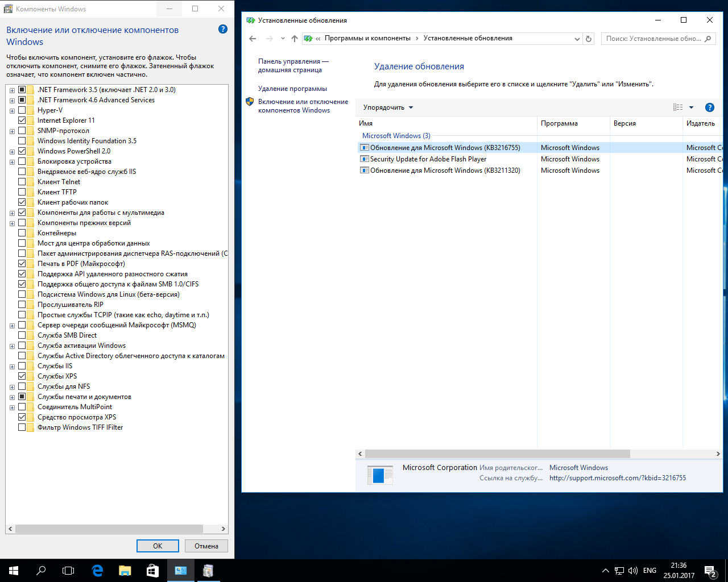
Task: Toggle SMB 1.0/CIFS support checkbox
Action: pos(22,284)
